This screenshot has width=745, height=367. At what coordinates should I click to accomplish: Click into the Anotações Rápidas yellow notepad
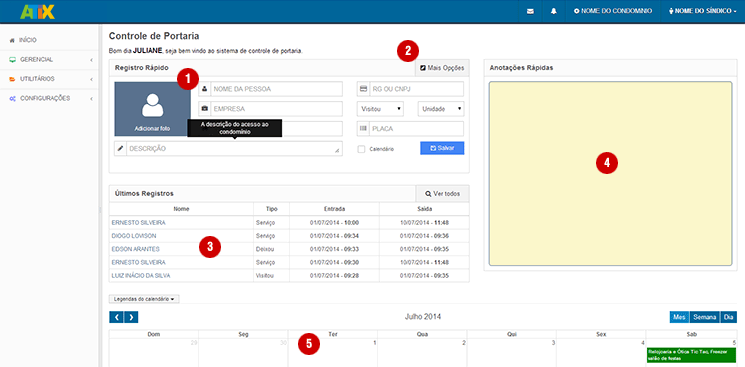[611, 174]
